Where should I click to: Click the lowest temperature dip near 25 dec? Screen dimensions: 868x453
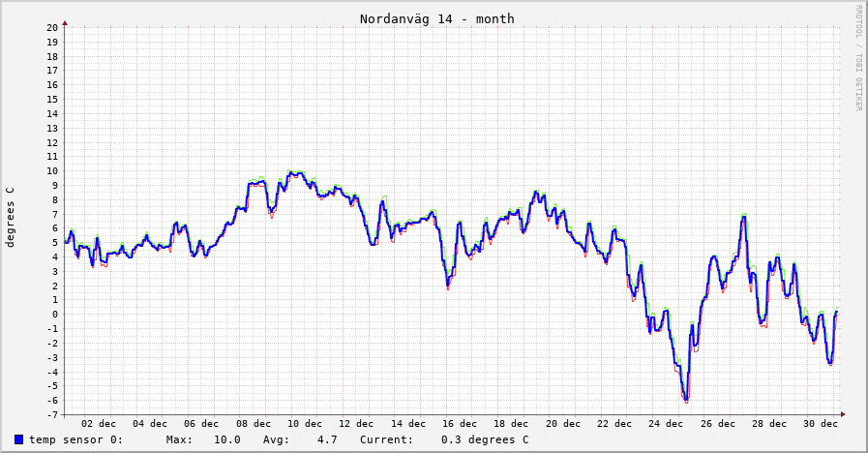[685, 398]
